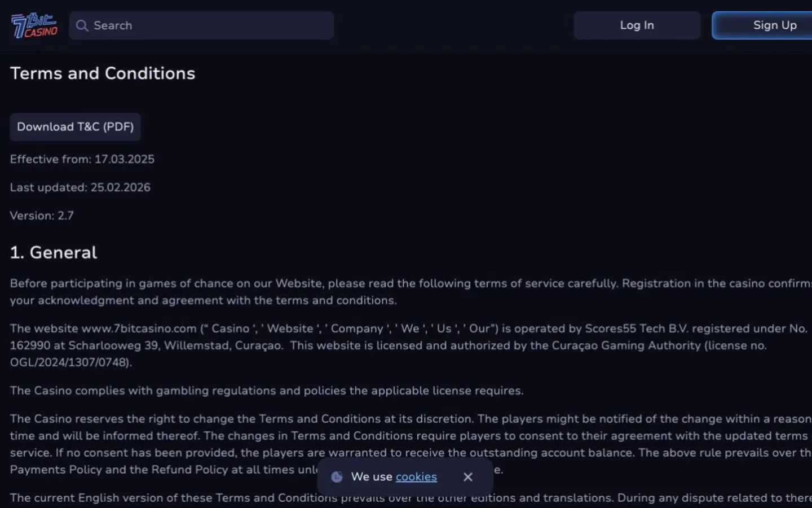Click the magnifying glass search icon
This screenshot has height=508, width=812.
coord(82,26)
